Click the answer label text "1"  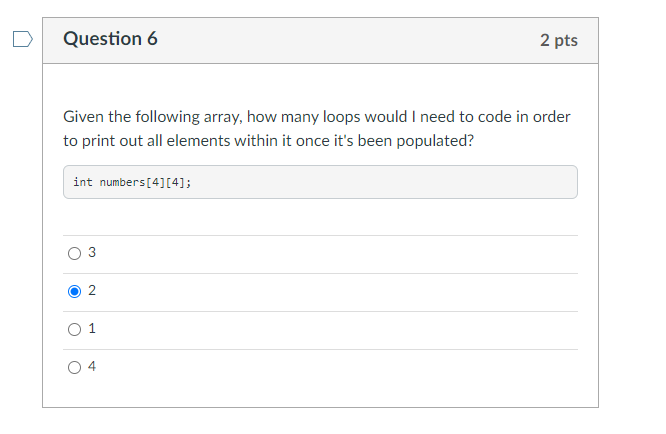[x=92, y=329]
